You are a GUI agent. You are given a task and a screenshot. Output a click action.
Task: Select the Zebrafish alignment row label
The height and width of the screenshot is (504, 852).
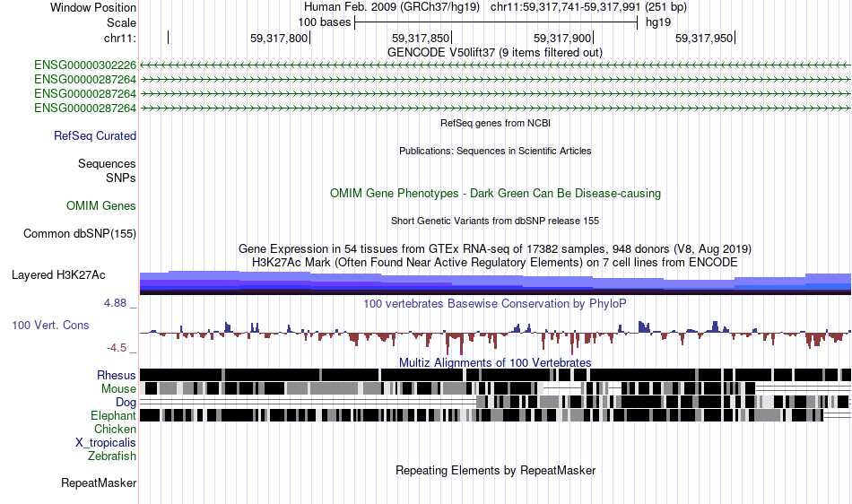point(112,456)
